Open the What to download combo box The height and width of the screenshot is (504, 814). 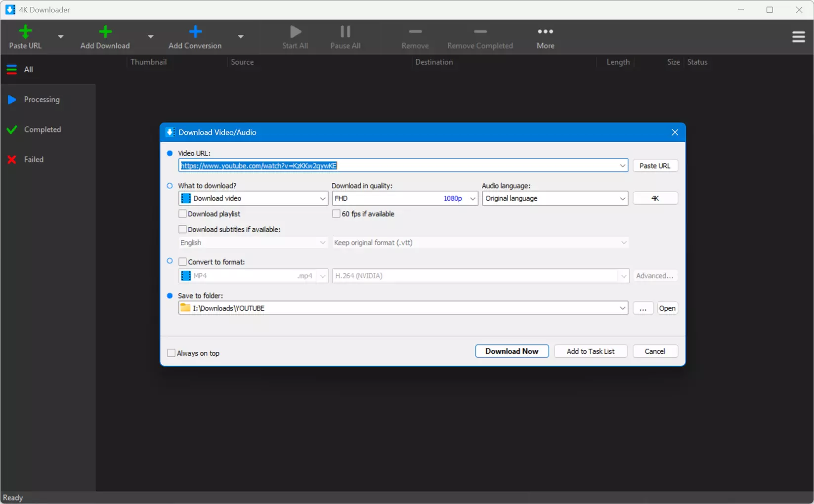(x=253, y=198)
